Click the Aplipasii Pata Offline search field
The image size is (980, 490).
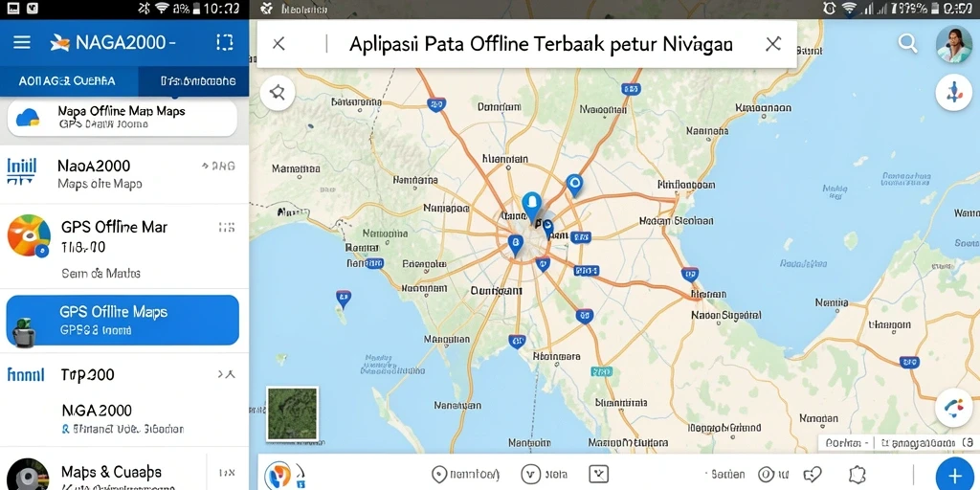pos(541,44)
